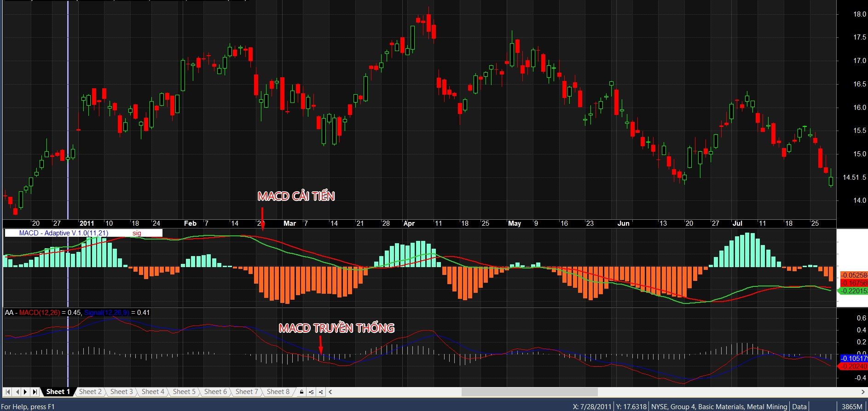The width and height of the screenshot is (868, 411).
Task: Go to the next sheet using the right arrow
Action: [26, 392]
